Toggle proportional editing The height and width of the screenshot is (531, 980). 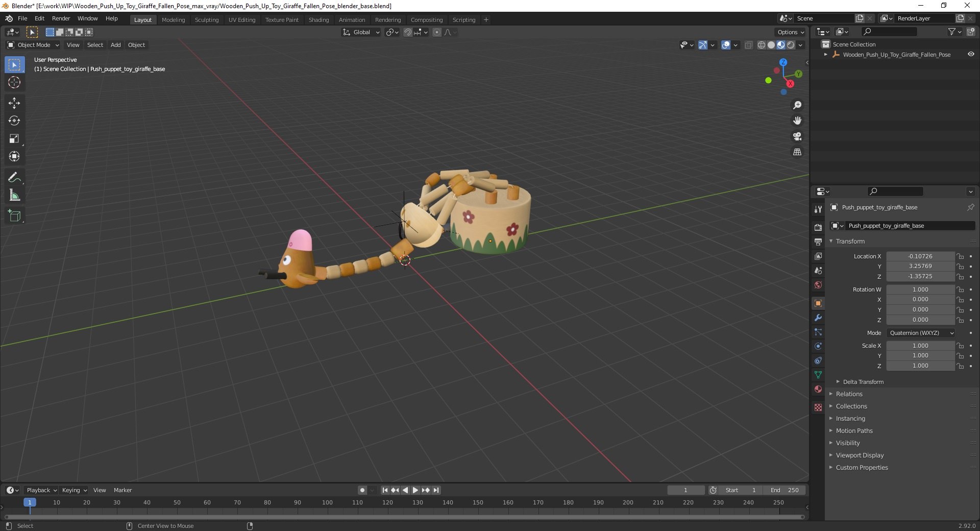[x=437, y=32]
